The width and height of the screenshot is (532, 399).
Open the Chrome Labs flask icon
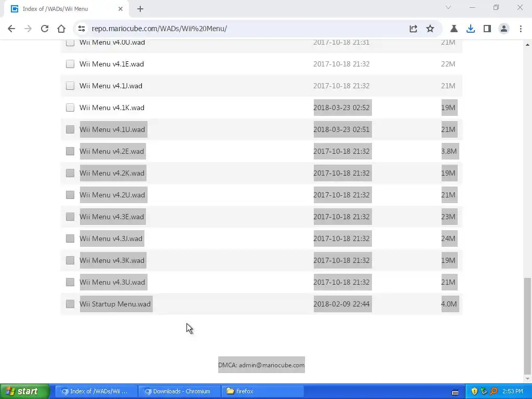click(x=454, y=29)
